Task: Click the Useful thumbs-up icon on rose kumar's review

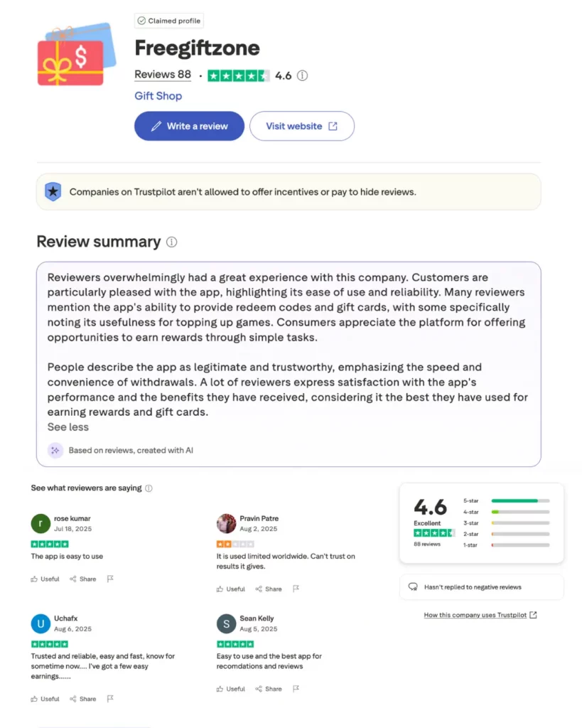Action: pyautogui.click(x=33, y=579)
